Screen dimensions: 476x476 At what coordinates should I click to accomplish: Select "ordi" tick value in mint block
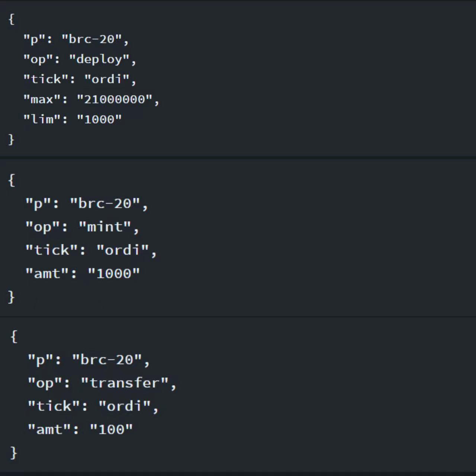point(122,250)
